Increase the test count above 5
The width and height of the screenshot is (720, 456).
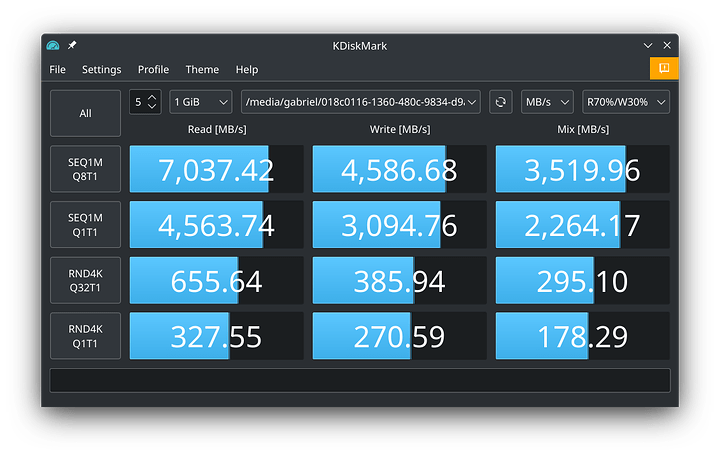tap(152, 97)
